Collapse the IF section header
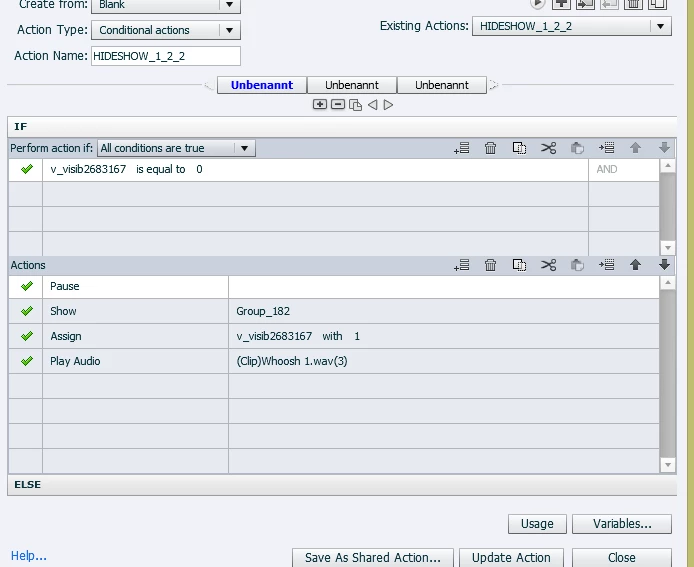This screenshot has width=694, height=567. 342,127
